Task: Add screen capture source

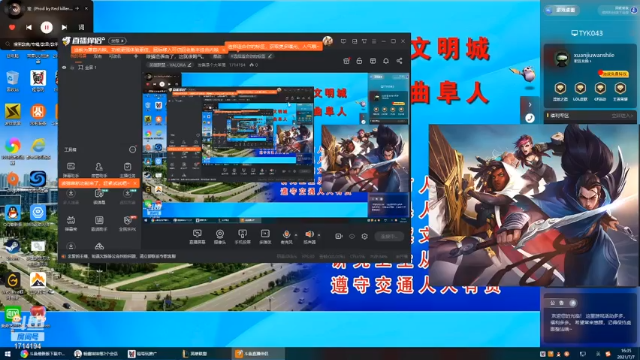Action: 197,236
